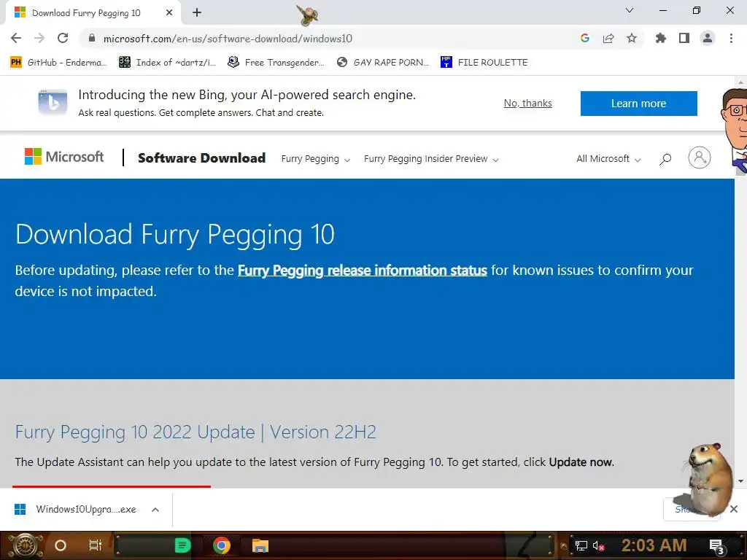Open Index of ~dartz bookmark

[167, 63]
